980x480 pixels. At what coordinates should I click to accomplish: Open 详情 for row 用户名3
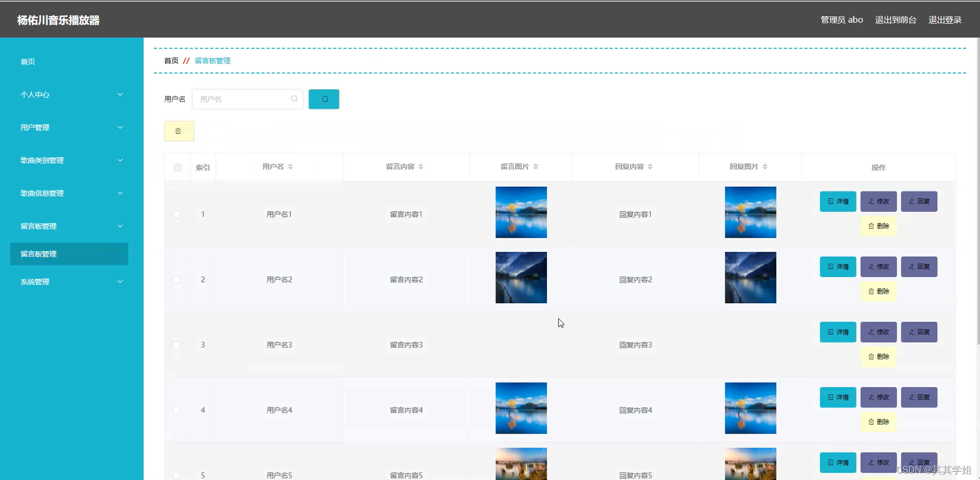pyautogui.click(x=838, y=332)
